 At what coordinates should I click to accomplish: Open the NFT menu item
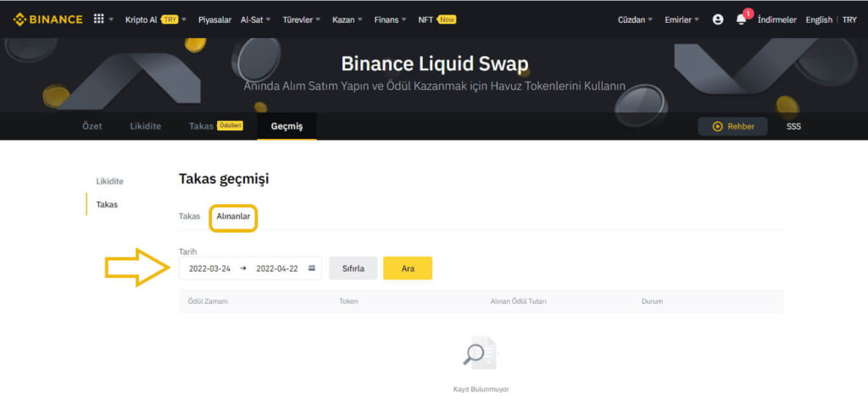point(437,19)
